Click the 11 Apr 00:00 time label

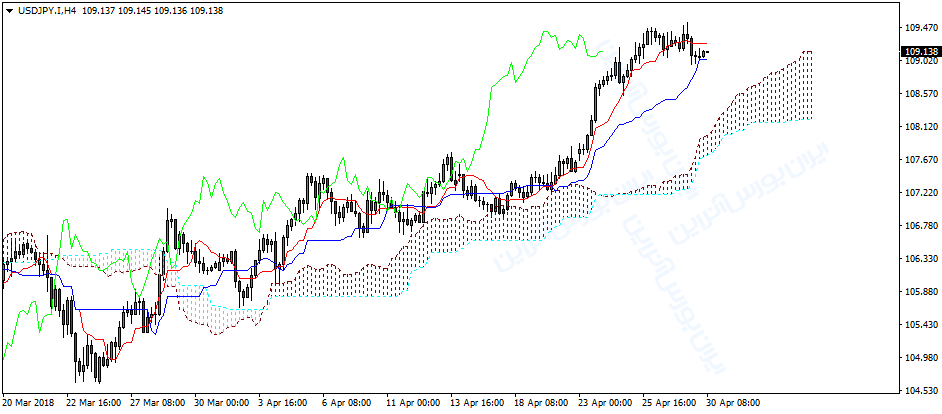click(x=413, y=403)
